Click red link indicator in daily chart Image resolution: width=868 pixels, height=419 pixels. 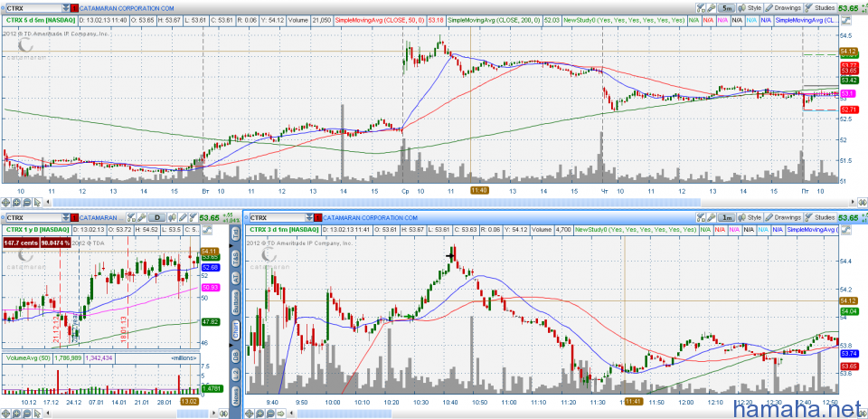tap(74, 218)
